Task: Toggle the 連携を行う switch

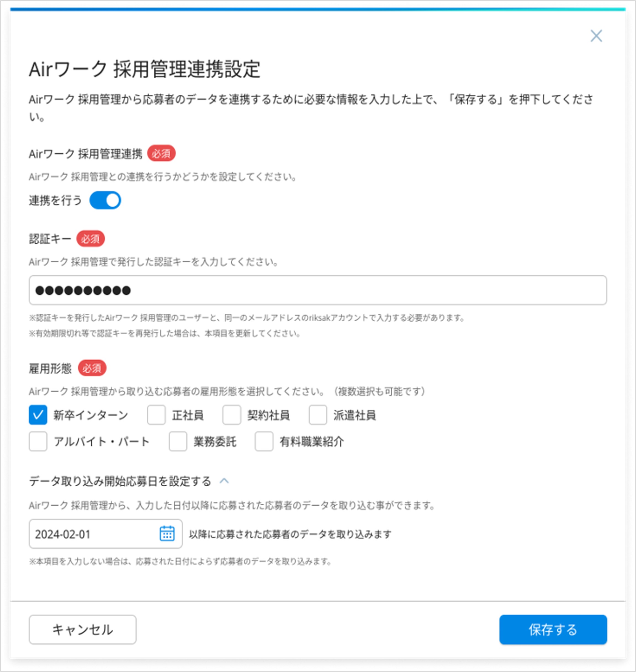Action: (105, 200)
